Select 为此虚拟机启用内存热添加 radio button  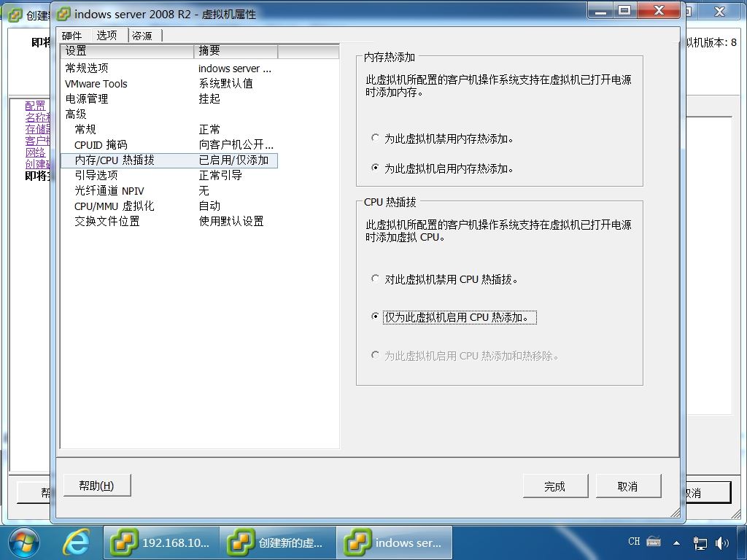(x=376, y=168)
